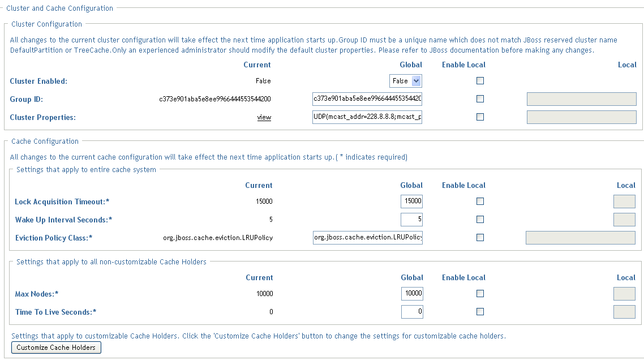The image size is (644, 360).
Task: Check Enable Local for Max Nodes
Action: (480, 294)
